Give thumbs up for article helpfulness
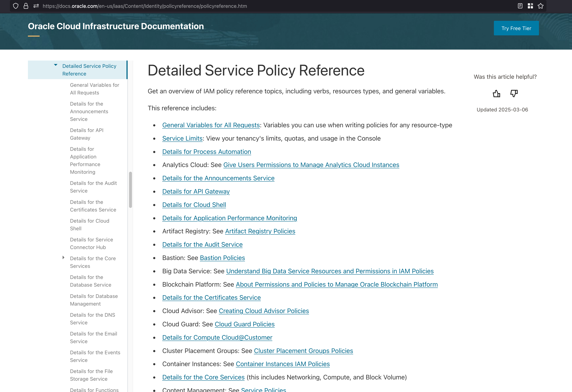The height and width of the screenshot is (392, 572). coord(496,94)
